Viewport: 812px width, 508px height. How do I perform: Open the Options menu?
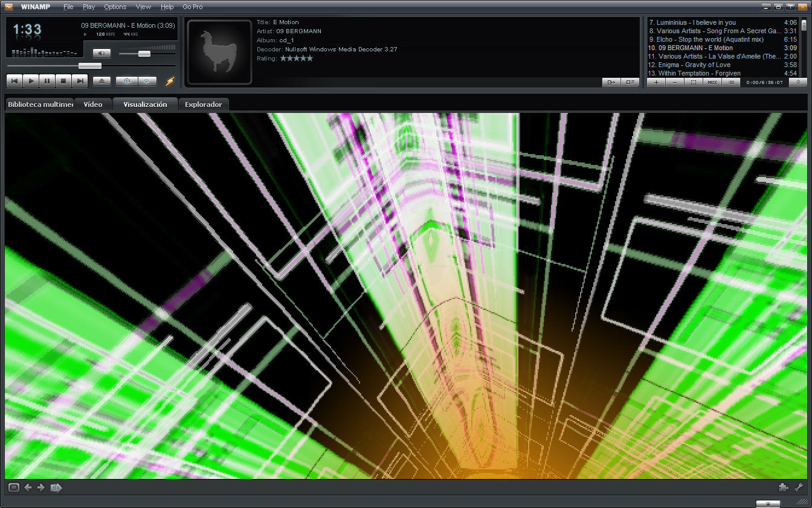tap(115, 7)
